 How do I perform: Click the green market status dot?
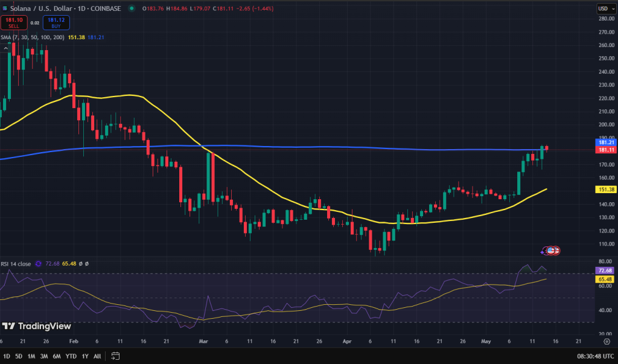[x=132, y=8]
